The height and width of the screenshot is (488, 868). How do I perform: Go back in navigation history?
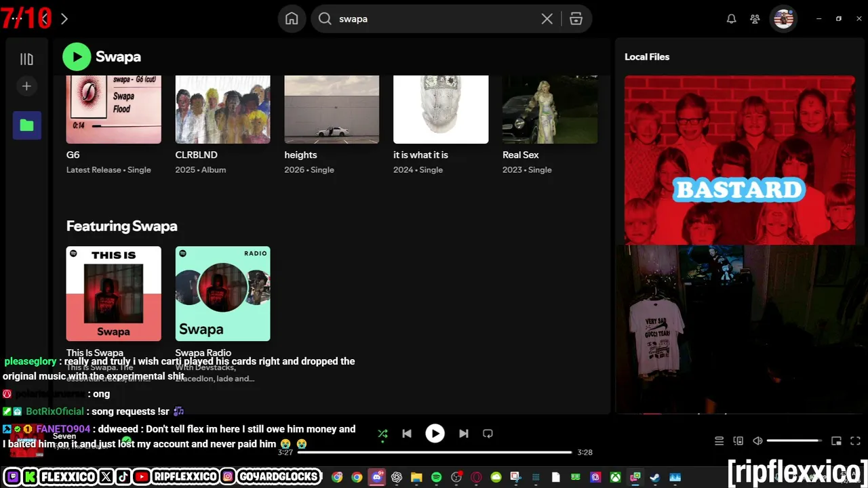44,19
